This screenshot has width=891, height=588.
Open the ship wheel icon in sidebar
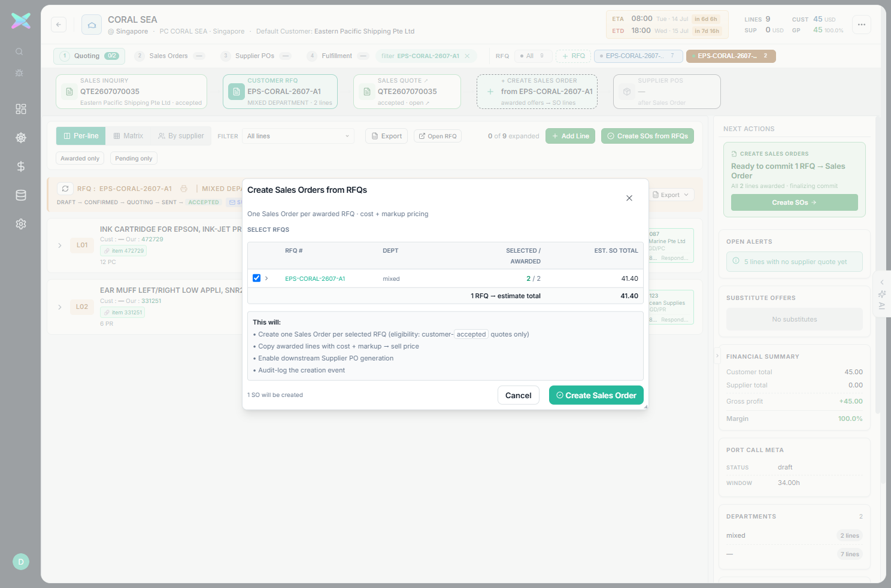[x=21, y=138]
